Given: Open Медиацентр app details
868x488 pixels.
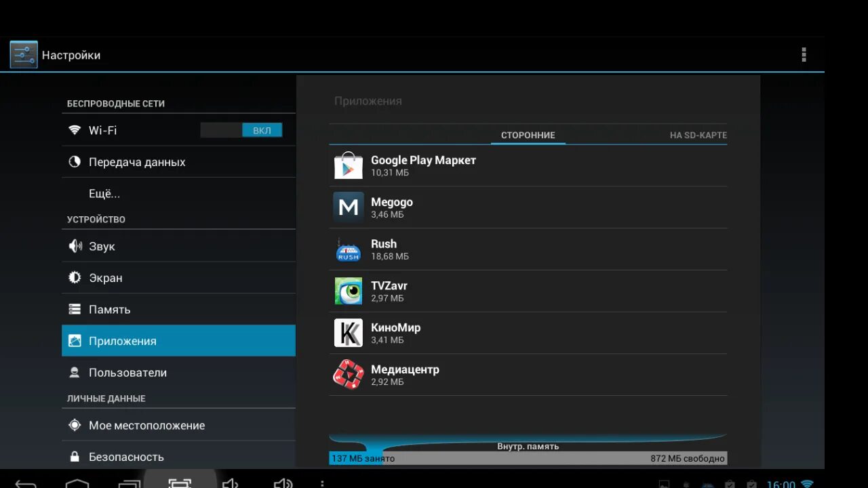Looking at the screenshot, I should click(528, 375).
